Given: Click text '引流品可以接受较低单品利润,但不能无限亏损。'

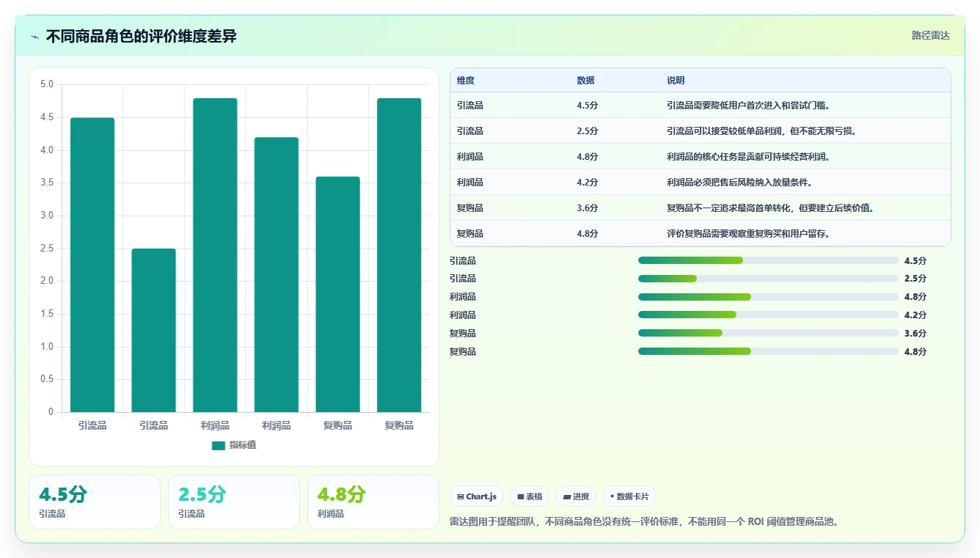Looking at the screenshot, I should (762, 131).
